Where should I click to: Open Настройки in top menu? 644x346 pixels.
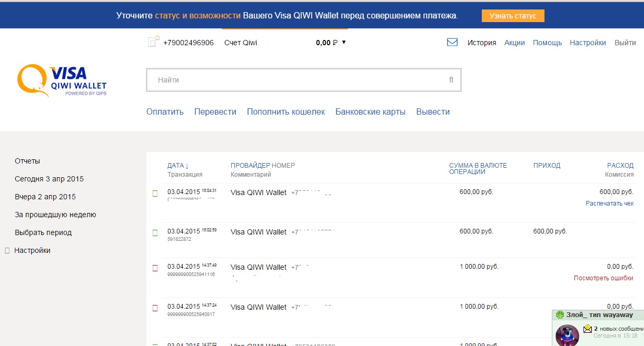point(588,43)
